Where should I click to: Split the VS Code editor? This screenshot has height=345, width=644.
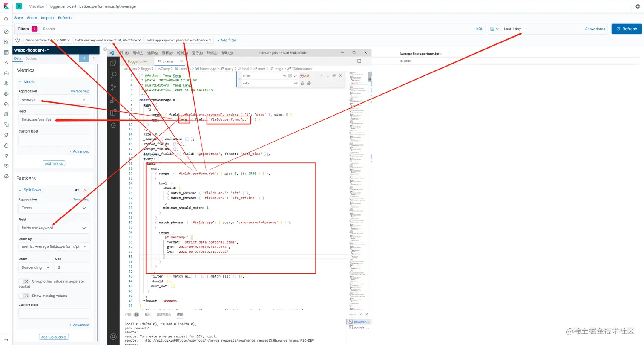pos(359,61)
